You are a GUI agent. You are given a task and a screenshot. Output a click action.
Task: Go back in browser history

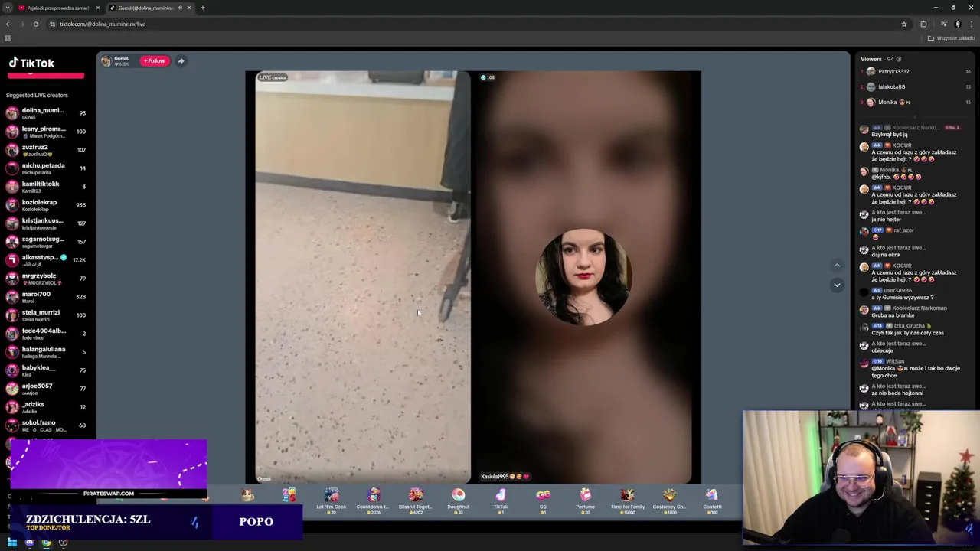[x=8, y=24]
